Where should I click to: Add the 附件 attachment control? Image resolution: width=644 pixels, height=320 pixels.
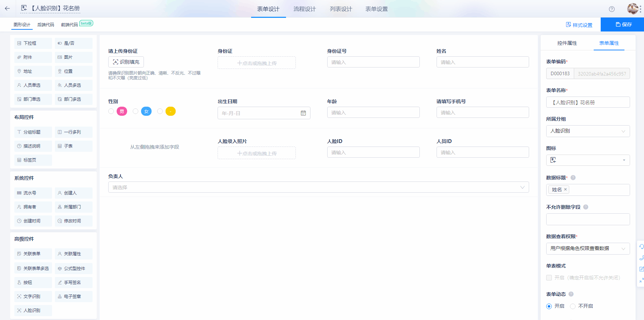tap(33, 57)
